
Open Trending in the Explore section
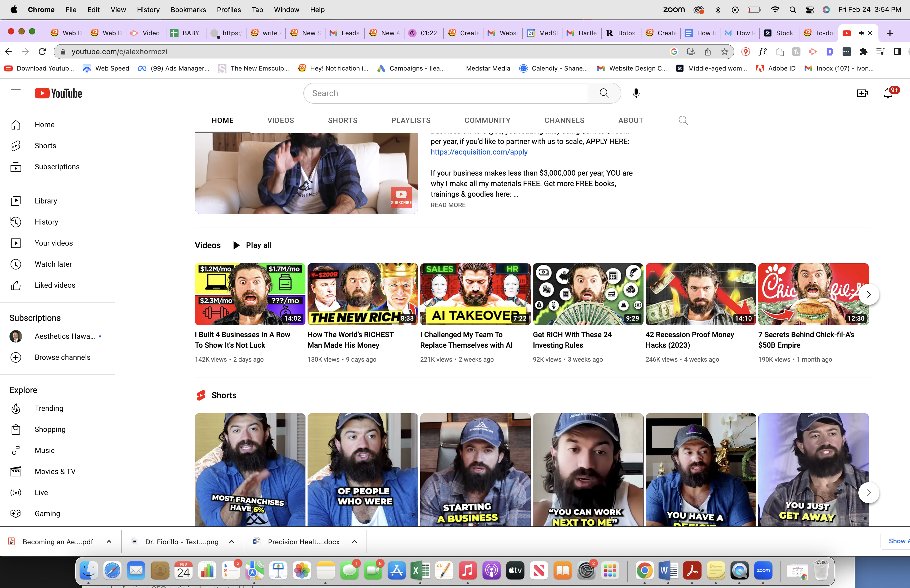tap(49, 408)
